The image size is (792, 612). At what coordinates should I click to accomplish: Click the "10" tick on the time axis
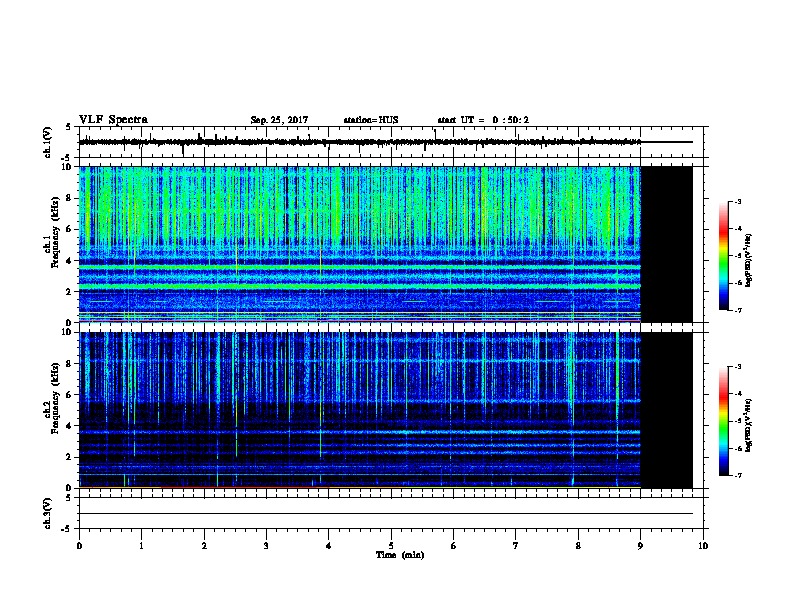click(703, 545)
